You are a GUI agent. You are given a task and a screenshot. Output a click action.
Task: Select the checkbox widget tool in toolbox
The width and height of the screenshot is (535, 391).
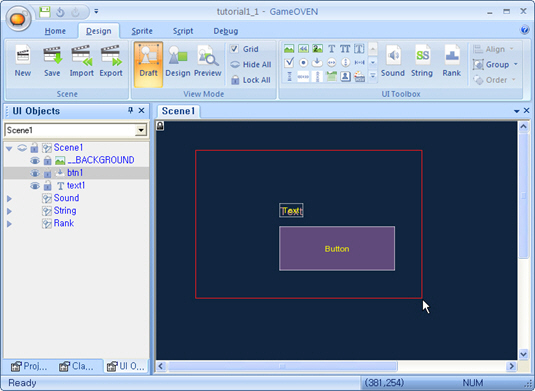289,62
